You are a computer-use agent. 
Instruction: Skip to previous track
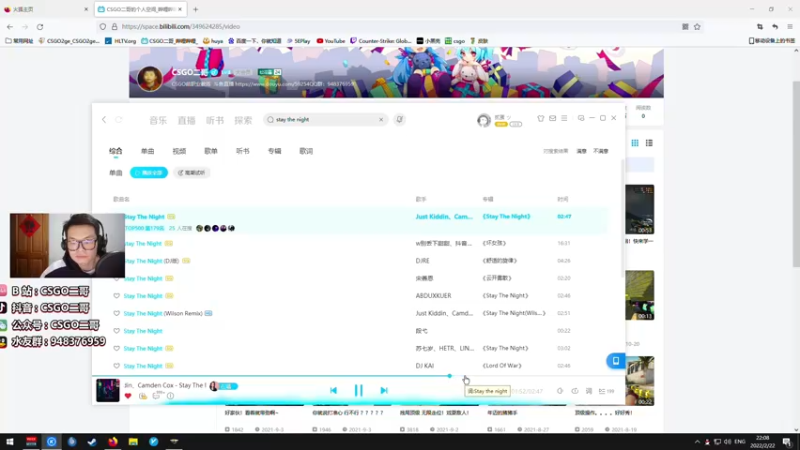coord(333,390)
